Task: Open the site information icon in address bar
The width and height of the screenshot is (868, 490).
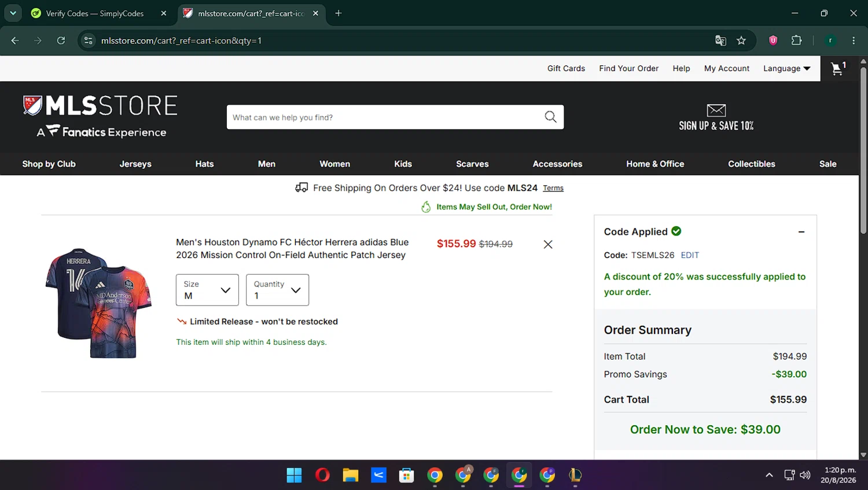Action: [89, 40]
